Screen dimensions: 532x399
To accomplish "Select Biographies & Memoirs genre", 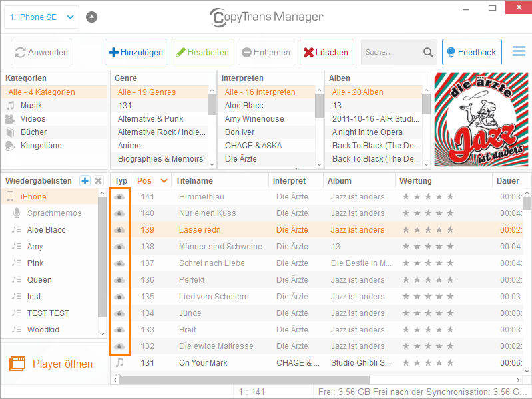I will point(159,159).
